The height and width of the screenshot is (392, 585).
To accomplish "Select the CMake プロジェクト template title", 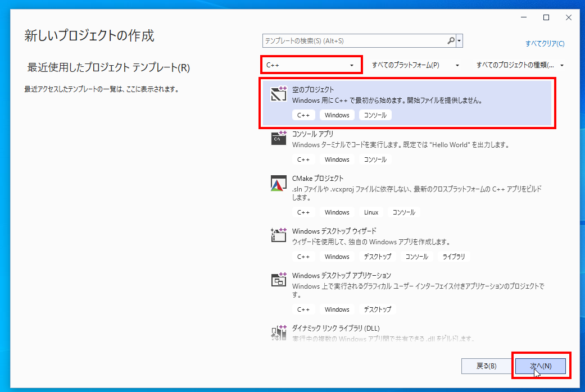I will coord(318,178).
